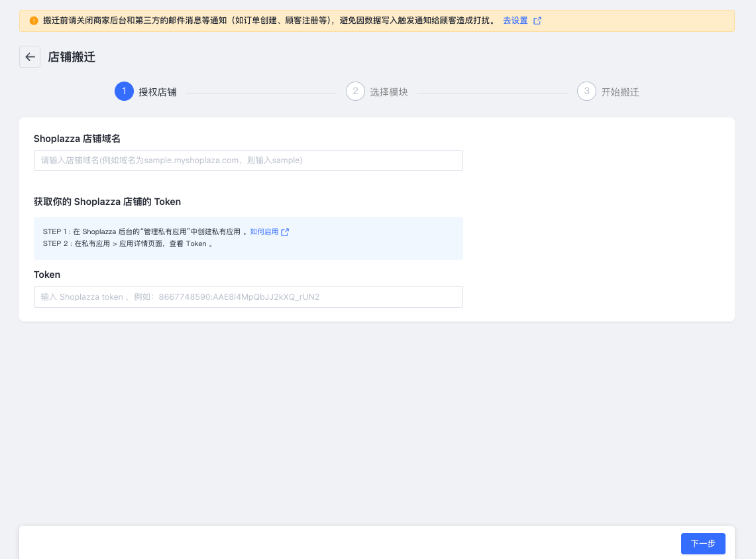Click the Token field label
This screenshot has width=756, height=559.
pyautogui.click(x=47, y=275)
